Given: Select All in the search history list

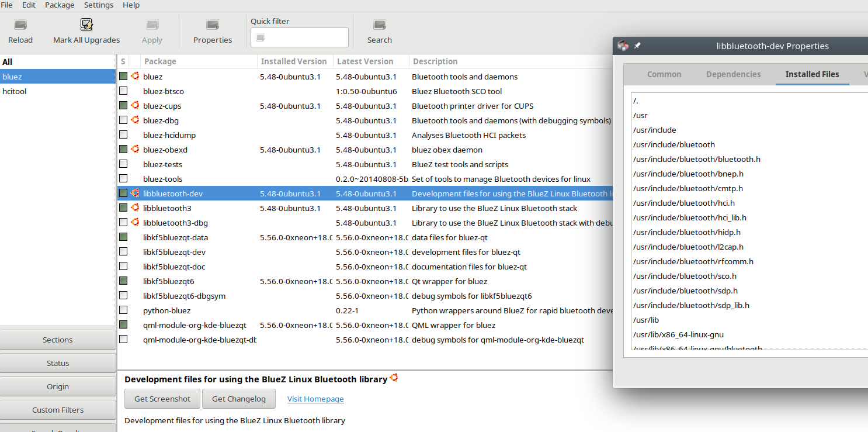Looking at the screenshot, I should point(58,61).
